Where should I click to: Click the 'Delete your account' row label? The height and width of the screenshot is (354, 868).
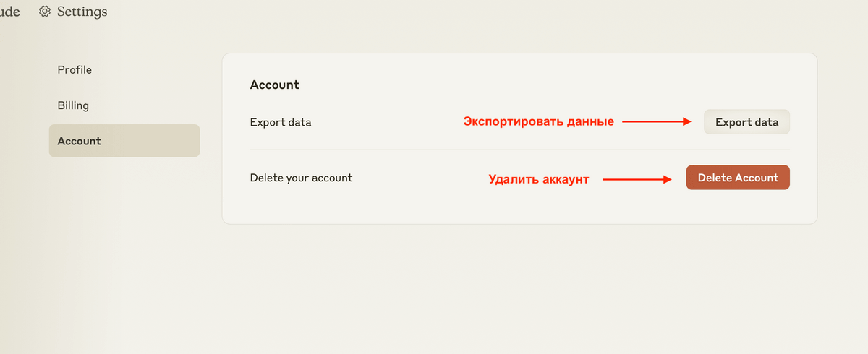301,178
